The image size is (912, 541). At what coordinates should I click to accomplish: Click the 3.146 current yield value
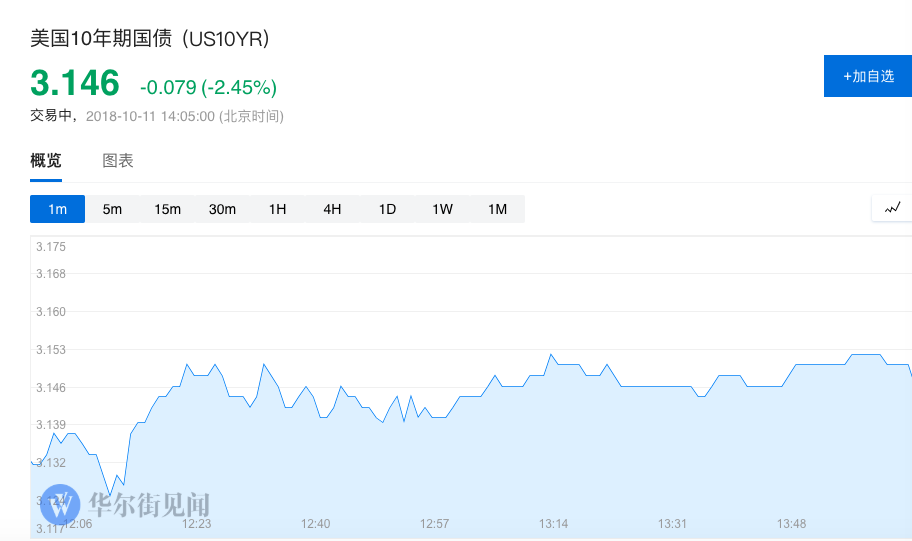75,83
